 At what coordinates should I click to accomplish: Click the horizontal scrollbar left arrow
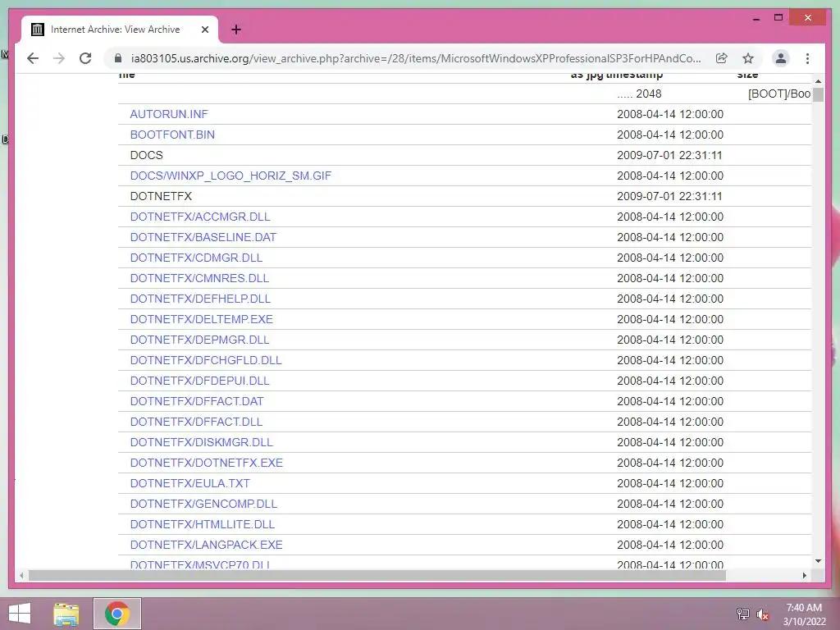(x=21, y=575)
